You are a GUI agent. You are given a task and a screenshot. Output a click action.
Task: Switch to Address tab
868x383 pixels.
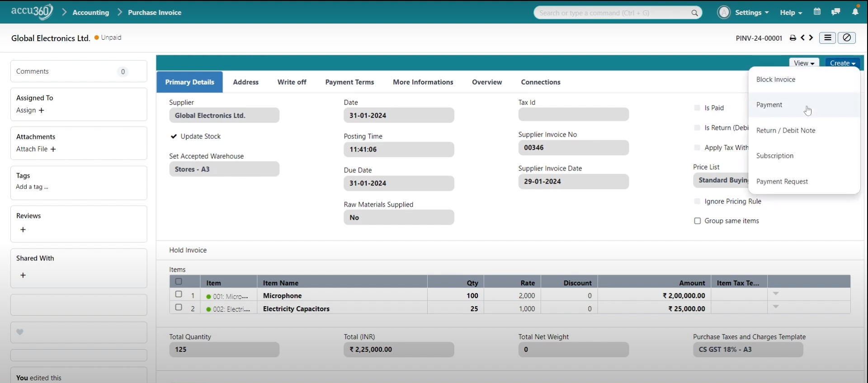[246, 82]
